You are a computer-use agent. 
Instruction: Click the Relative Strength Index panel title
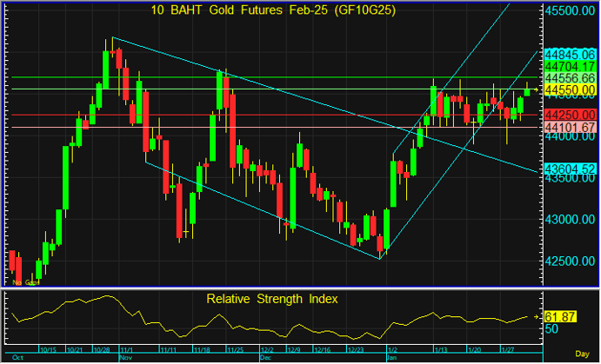(x=271, y=299)
